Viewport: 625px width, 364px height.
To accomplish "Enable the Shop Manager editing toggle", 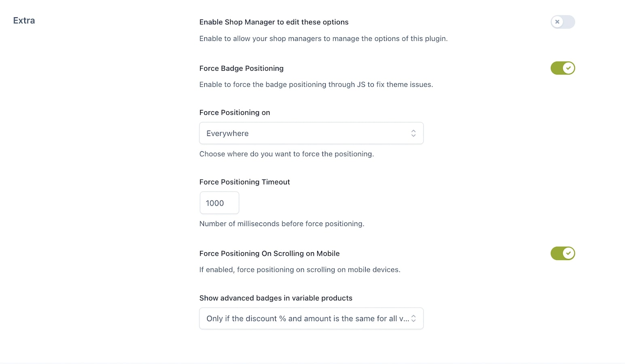I will coord(563,22).
